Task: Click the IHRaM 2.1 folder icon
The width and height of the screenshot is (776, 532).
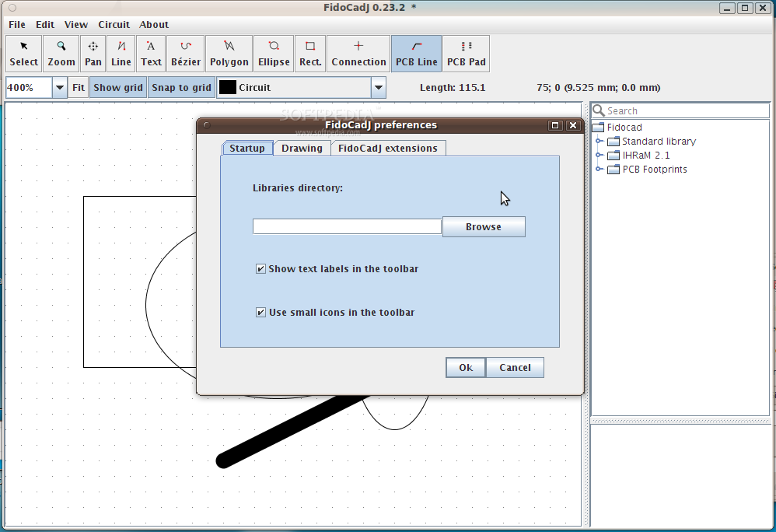Action: click(613, 156)
